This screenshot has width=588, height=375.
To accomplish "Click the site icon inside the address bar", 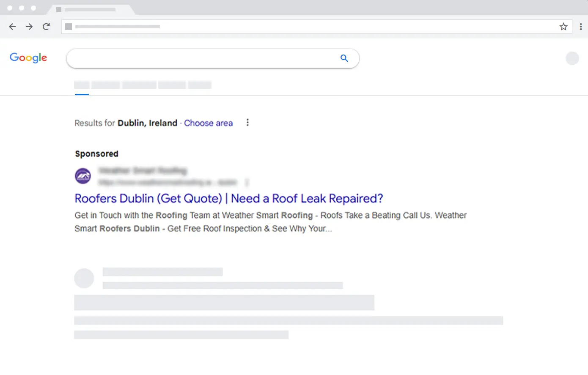I will tap(69, 27).
